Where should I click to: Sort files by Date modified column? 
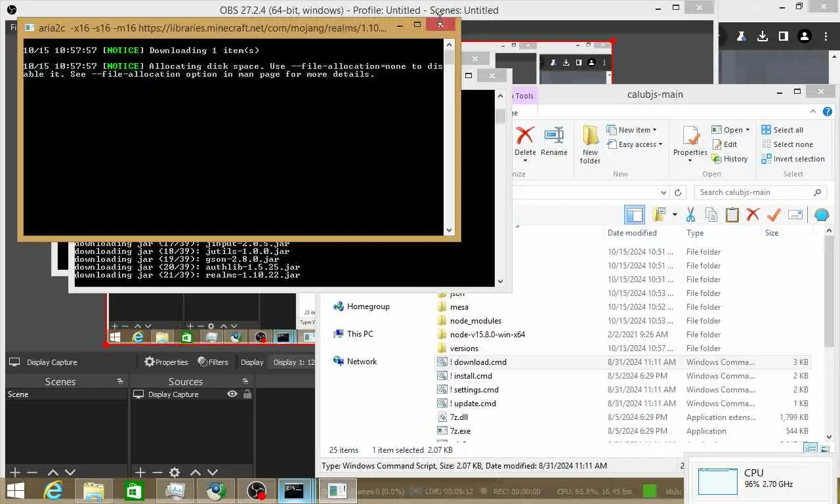[x=632, y=233]
